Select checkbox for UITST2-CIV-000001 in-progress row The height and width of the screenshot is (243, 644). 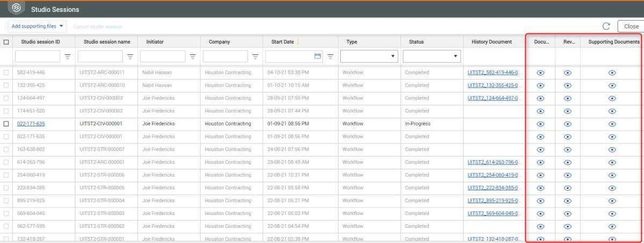(x=6, y=124)
